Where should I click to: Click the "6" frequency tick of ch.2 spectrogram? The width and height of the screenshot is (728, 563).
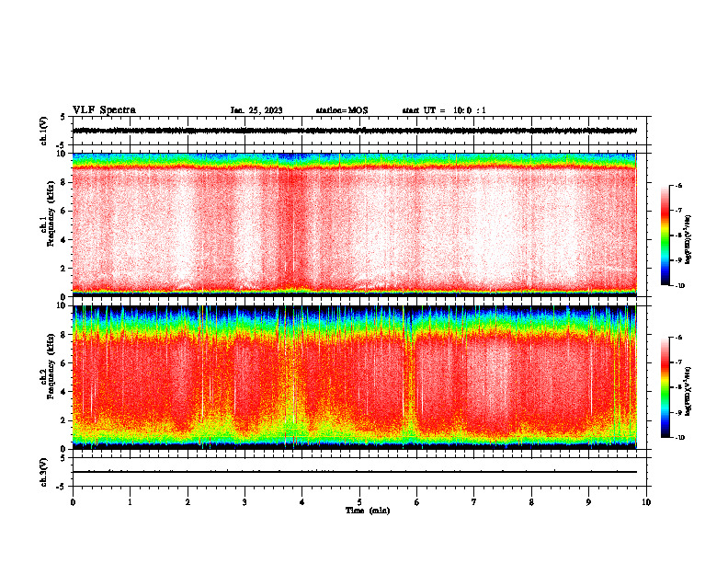(64, 363)
